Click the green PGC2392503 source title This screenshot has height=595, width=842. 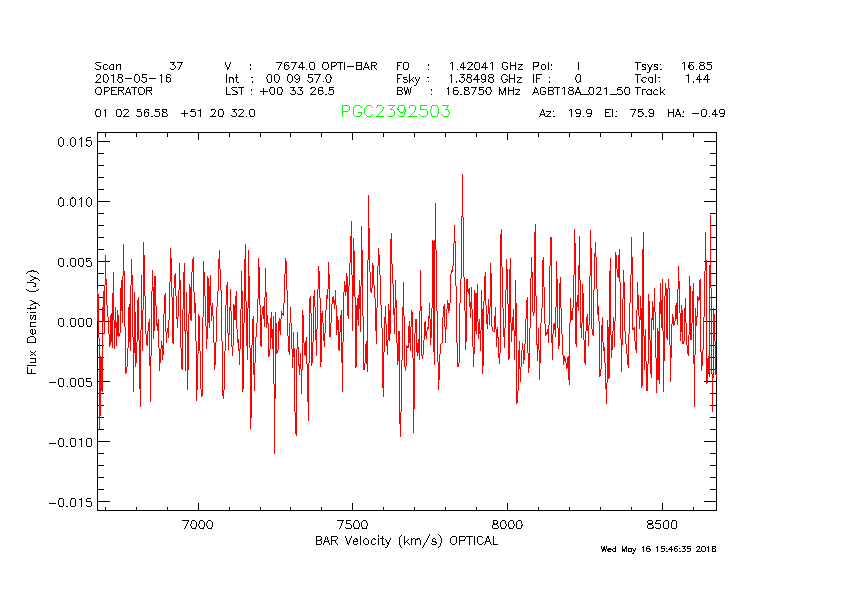395,112
